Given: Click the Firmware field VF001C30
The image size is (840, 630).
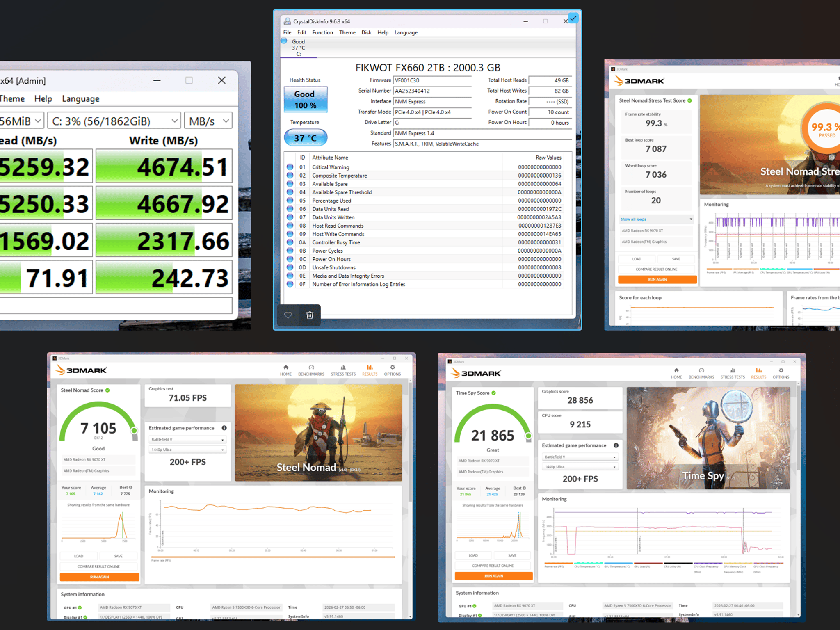Looking at the screenshot, I should click(x=432, y=80).
